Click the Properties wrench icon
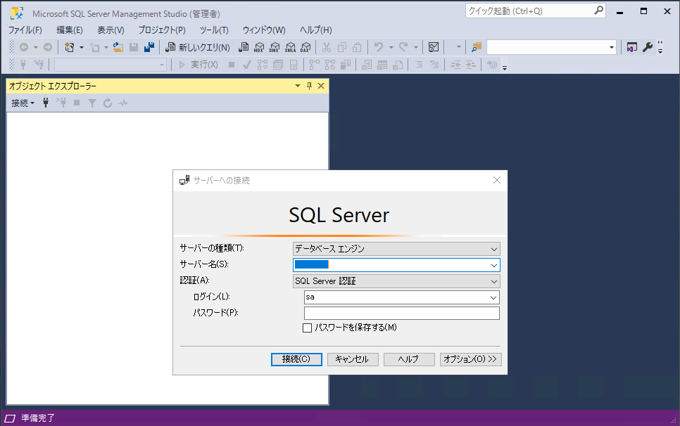The height and width of the screenshot is (426, 680). tap(647, 47)
